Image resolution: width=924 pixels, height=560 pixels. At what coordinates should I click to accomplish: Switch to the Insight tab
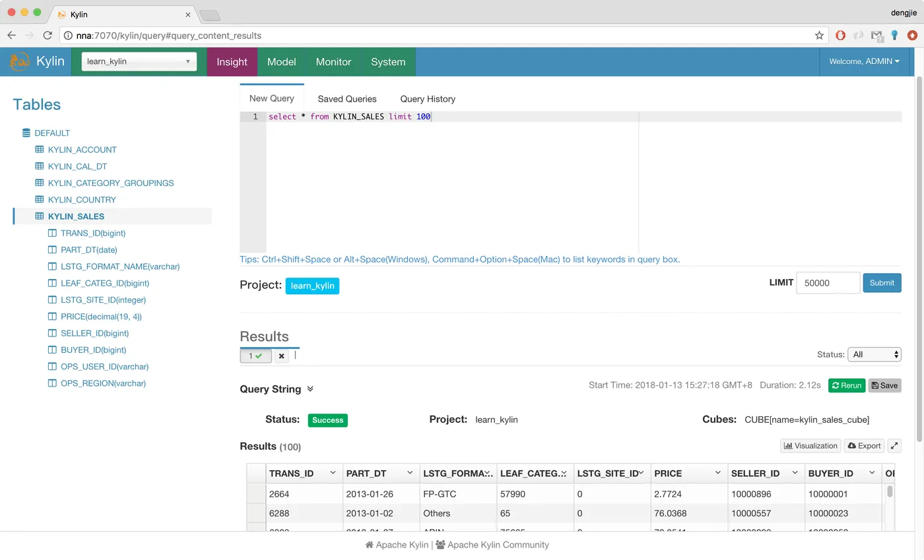[x=232, y=61]
